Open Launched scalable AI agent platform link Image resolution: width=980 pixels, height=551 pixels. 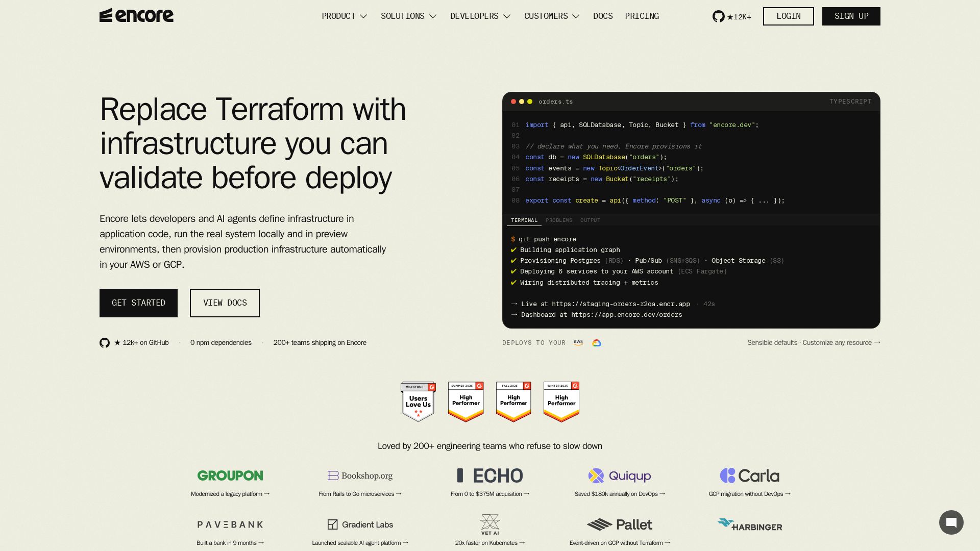click(360, 543)
